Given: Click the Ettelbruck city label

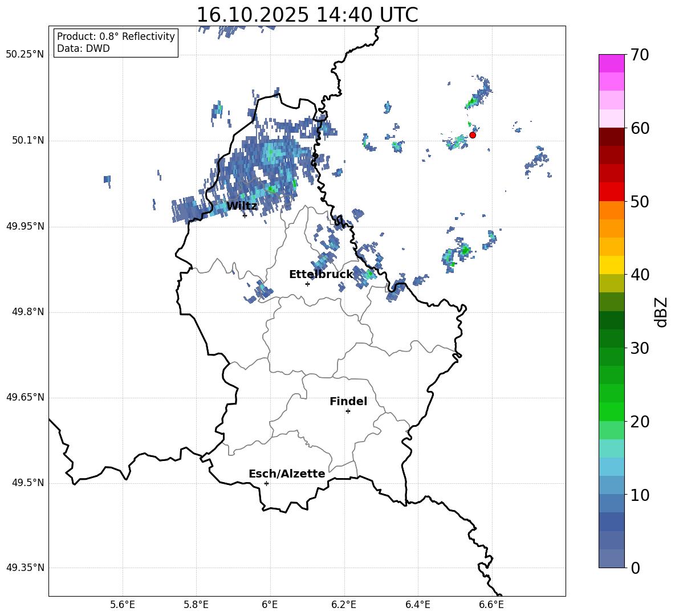Looking at the screenshot, I should tap(321, 275).
